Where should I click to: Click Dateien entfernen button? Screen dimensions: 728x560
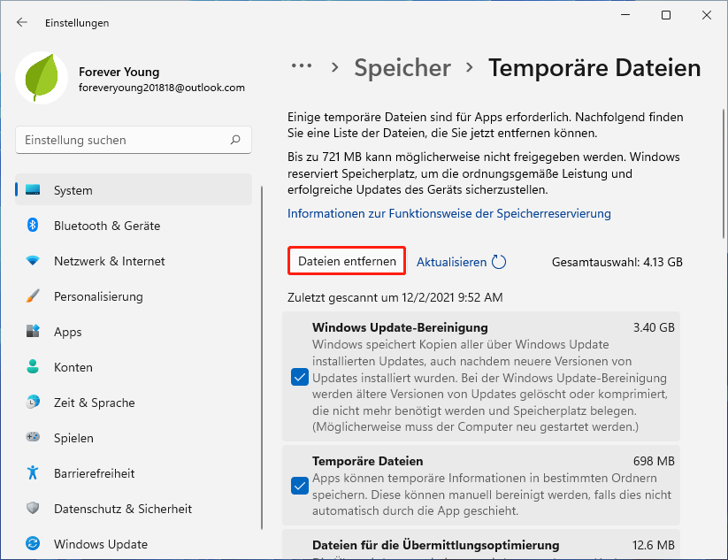(x=347, y=261)
